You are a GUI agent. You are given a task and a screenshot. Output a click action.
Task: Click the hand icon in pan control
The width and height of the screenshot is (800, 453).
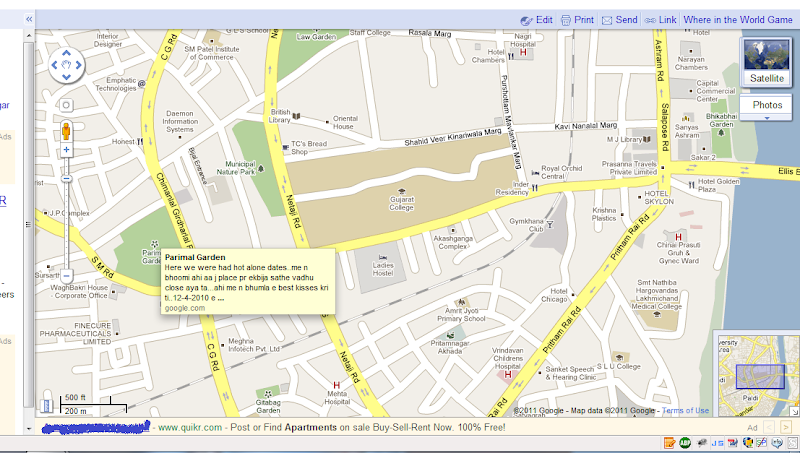[x=66, y=65]
